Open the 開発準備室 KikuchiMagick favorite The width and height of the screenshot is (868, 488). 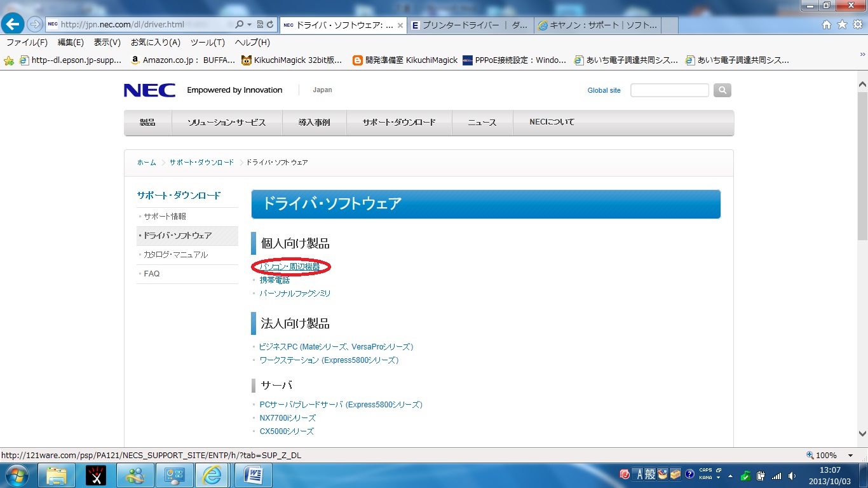coord(405,60)
